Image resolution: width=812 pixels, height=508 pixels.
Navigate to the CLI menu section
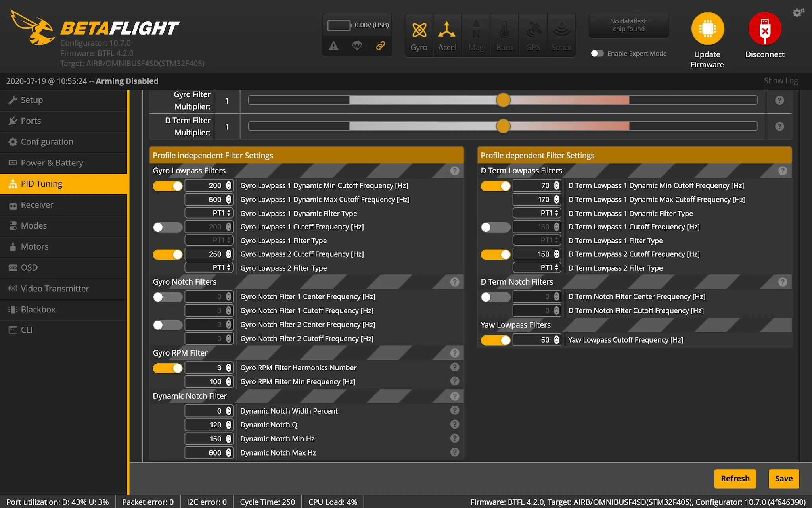point(26,329)
